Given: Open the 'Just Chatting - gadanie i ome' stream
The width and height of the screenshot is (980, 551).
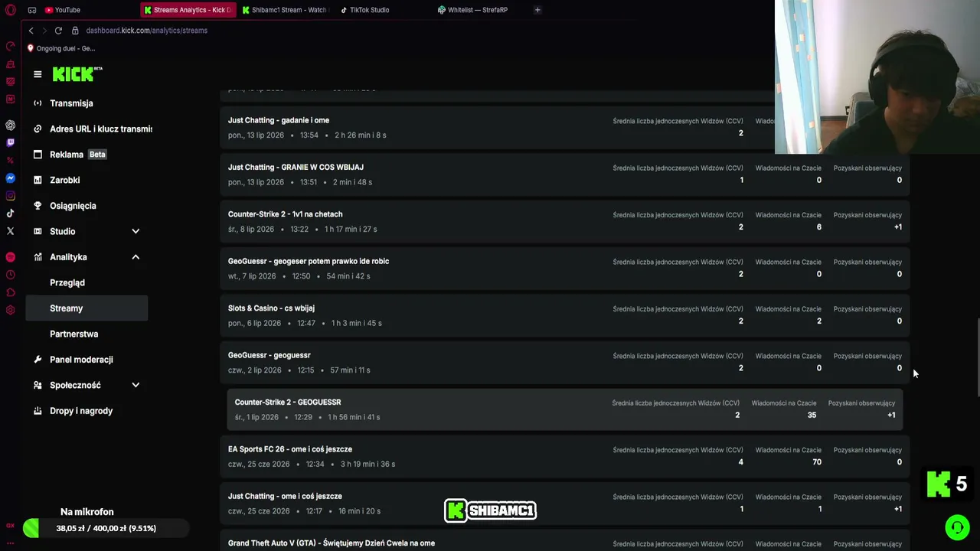Looking at the screenshot, I should click(565, 127).
